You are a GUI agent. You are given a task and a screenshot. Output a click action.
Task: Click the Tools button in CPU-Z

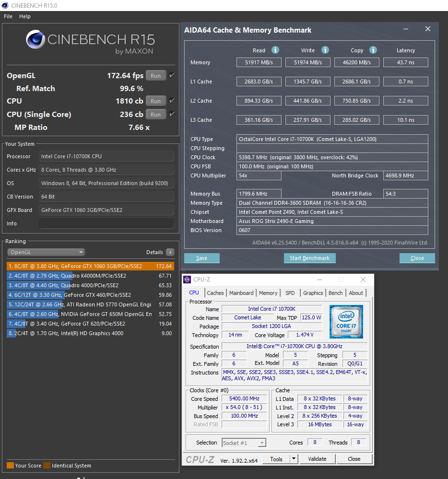point(277,459)
